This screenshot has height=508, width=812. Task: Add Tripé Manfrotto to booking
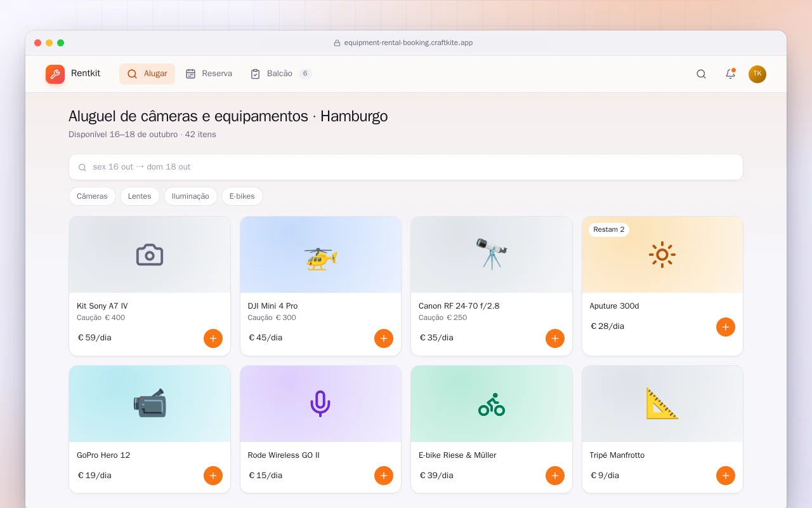(x=726, y=476)
